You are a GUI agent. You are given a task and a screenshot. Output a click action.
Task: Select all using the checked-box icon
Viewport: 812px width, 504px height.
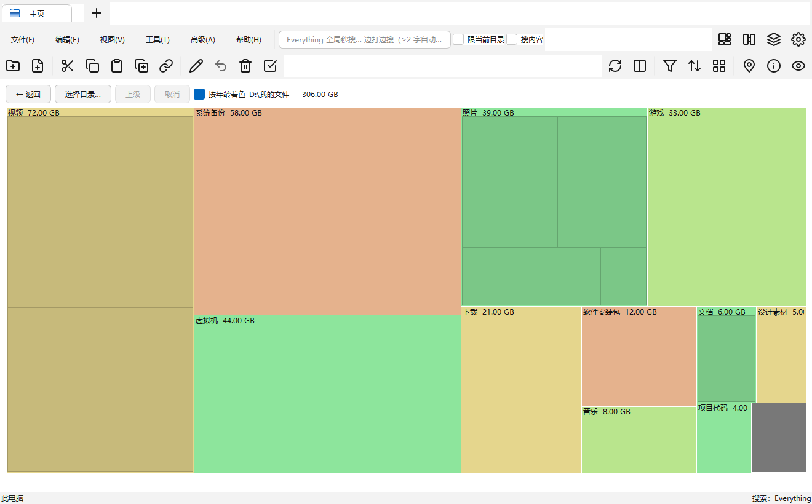(x=270, y=66)
